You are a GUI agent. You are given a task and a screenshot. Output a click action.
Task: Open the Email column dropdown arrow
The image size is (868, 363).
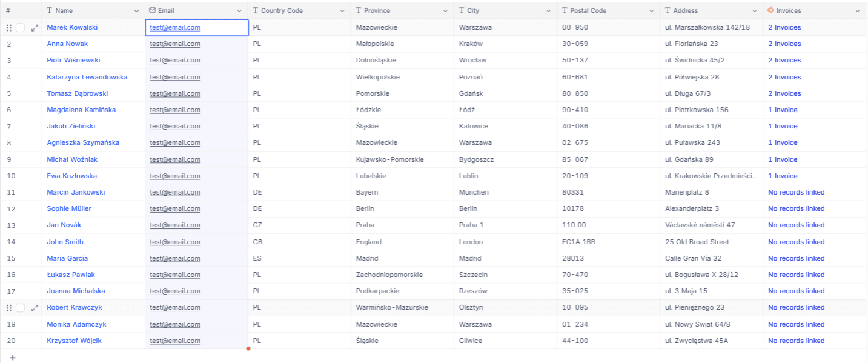tap(239, 11)
